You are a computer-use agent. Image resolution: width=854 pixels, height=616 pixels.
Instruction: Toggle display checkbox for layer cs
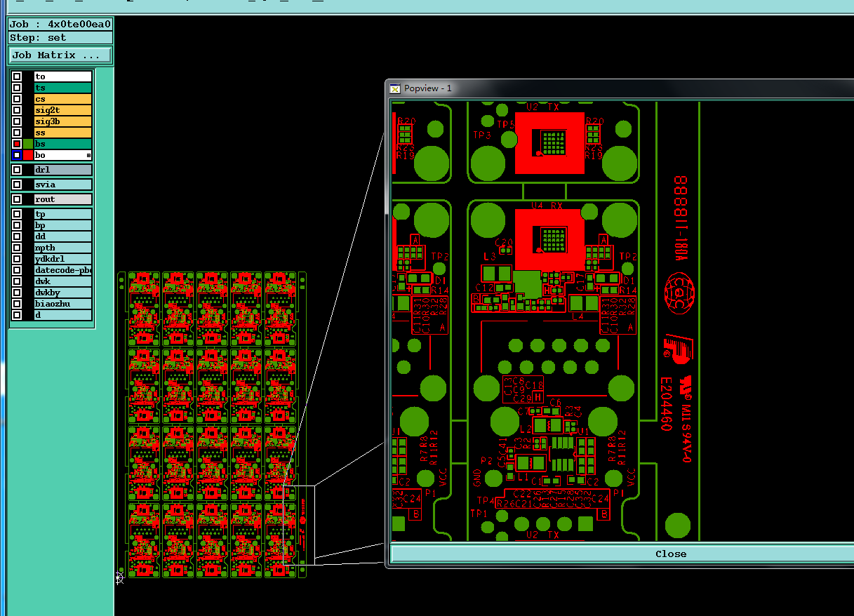[17, 99]
